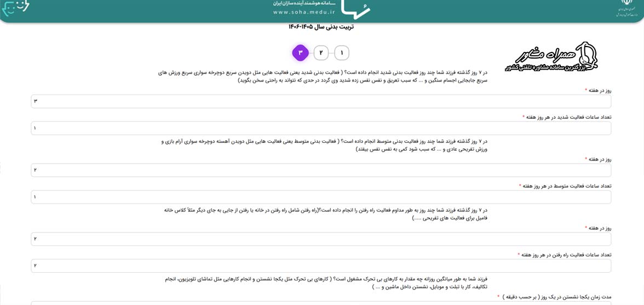
Task: Open the www.soha.medu.ir link
Action: pyautogui.click(x=304, y=12)
